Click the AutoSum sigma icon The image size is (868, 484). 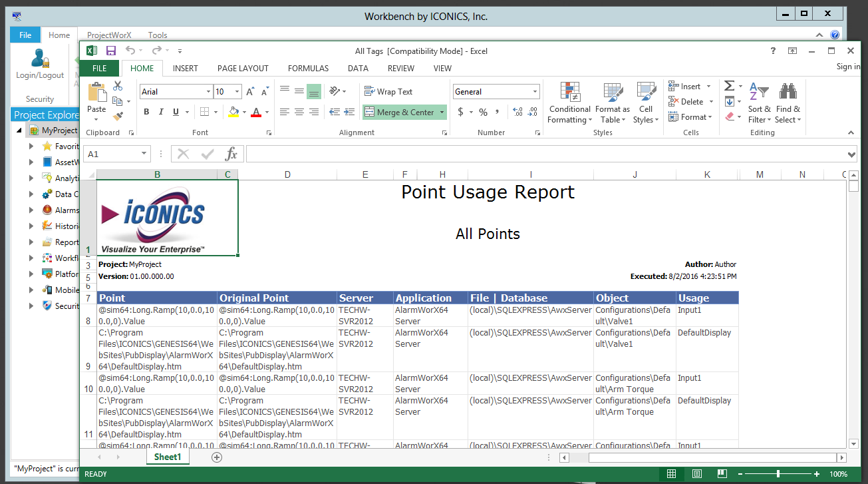coord(730,86)
